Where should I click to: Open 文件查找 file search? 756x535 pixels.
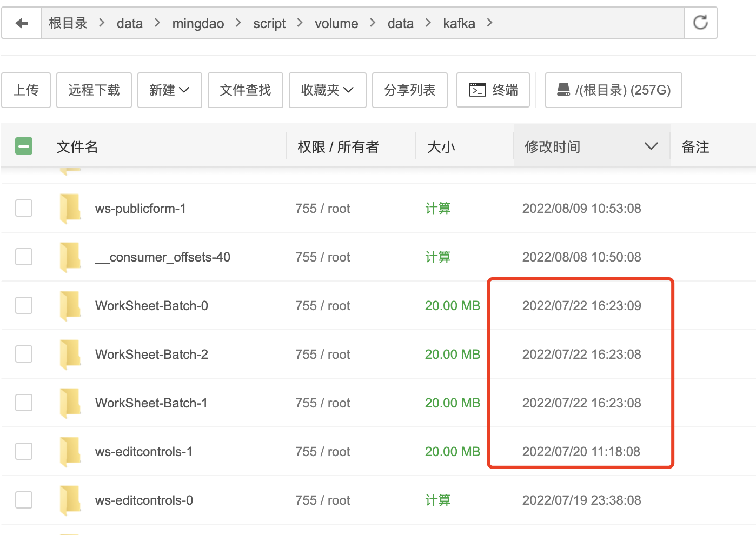(245, 90)
